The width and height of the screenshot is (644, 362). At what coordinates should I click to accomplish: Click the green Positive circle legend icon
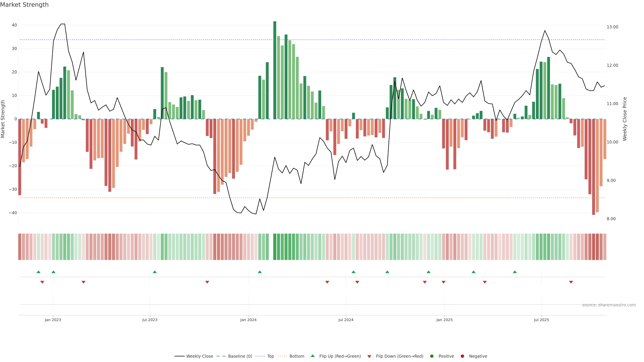click(432, 356)
